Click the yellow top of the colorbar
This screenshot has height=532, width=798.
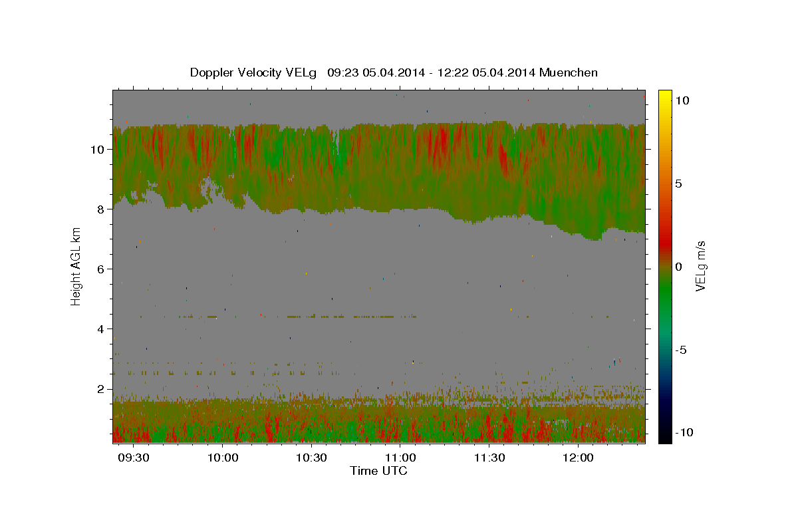[x=665, y=96]
